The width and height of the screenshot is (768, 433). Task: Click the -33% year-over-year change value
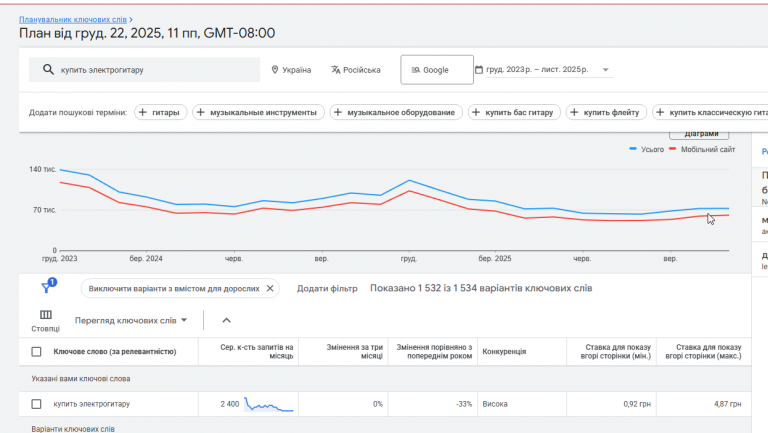464,404
